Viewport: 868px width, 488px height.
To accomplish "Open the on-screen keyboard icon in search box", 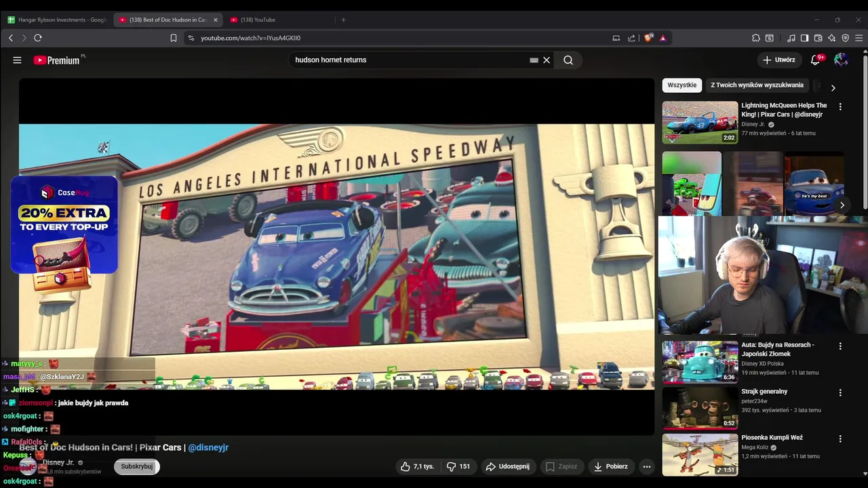I will (534, 60).
